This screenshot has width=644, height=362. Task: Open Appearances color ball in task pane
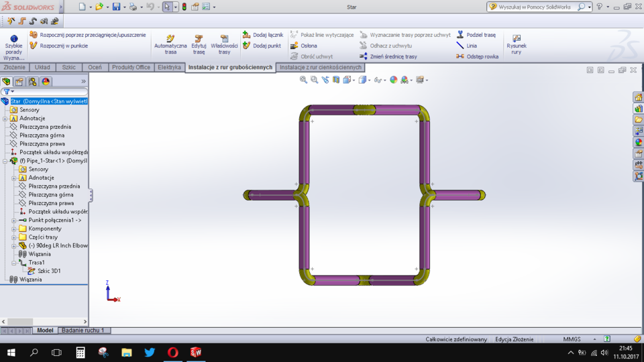click(x=638, y=142)
